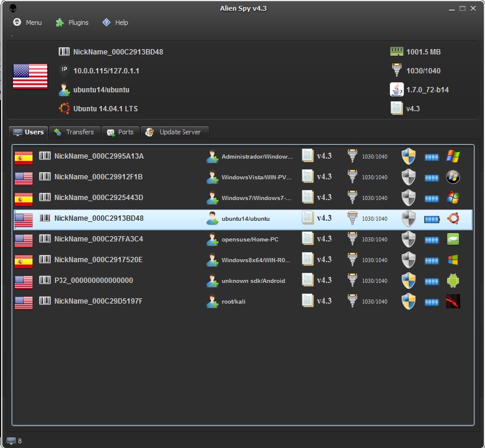The image size is (485, 448).
Task: Click the shield icon in unknown sdk/Android row
Action: 408,281
